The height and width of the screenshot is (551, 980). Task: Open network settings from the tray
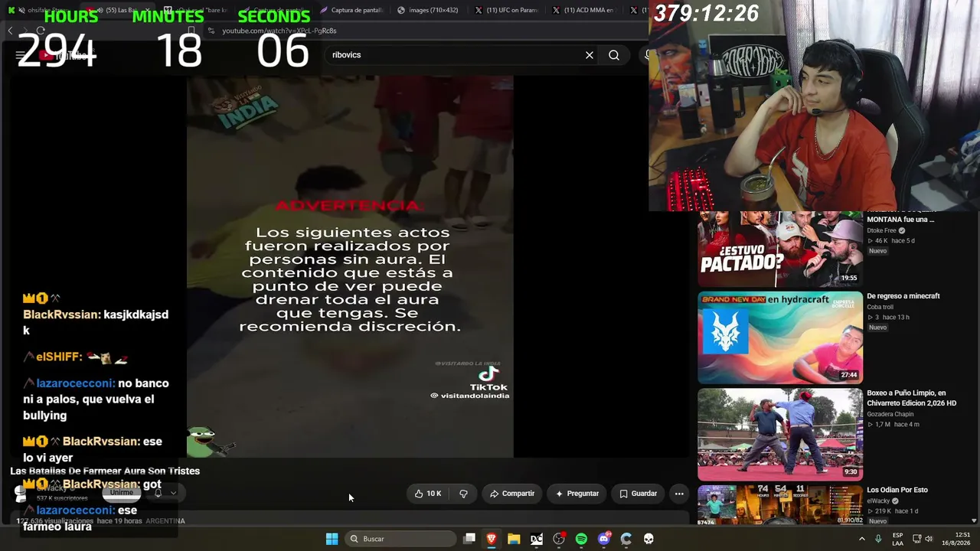tap(916, 539)
